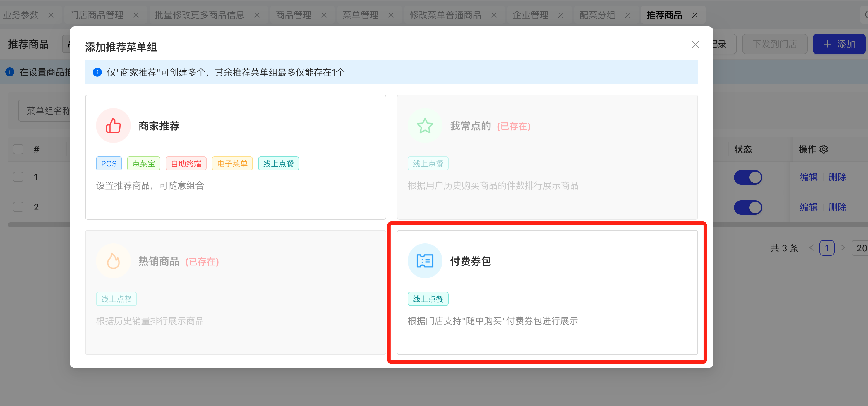
Task: Switch to the 企业管理 tab
Action: coord(530,15)
